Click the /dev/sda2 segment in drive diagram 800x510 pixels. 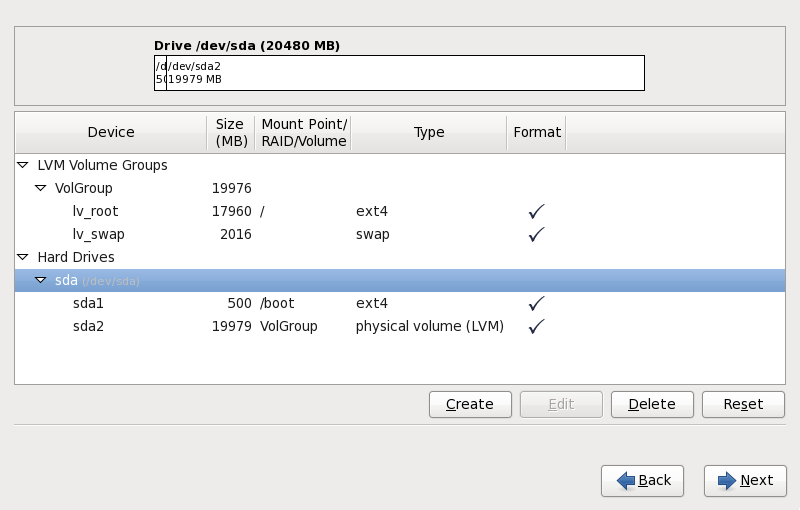[405, 73]
